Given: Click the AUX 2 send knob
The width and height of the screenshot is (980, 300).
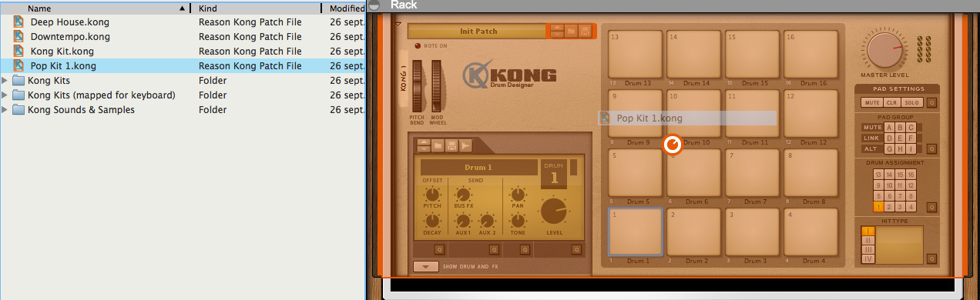Looking at the screenshot, I should pos(487,221).
